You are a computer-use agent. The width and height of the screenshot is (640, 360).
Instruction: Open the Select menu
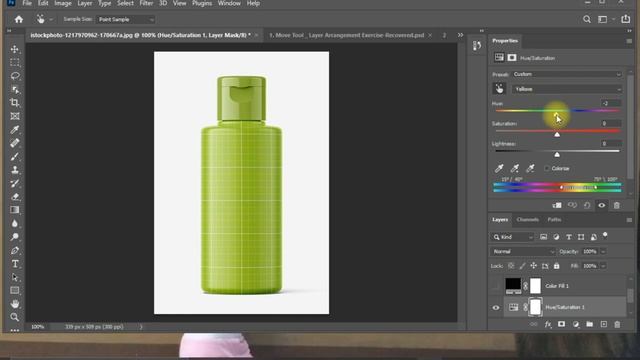(x=125, y=3)
